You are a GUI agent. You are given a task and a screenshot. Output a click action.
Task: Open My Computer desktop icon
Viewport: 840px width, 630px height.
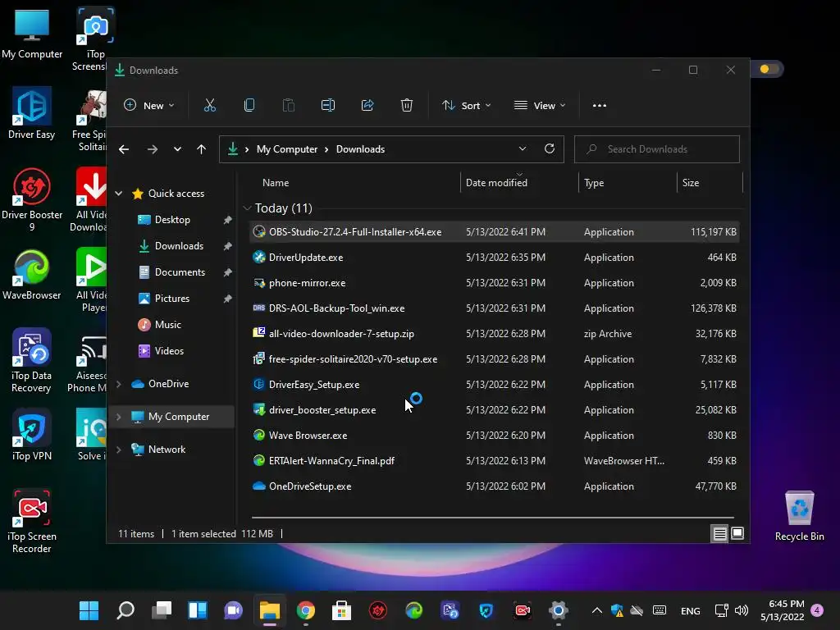coord(32,33)
